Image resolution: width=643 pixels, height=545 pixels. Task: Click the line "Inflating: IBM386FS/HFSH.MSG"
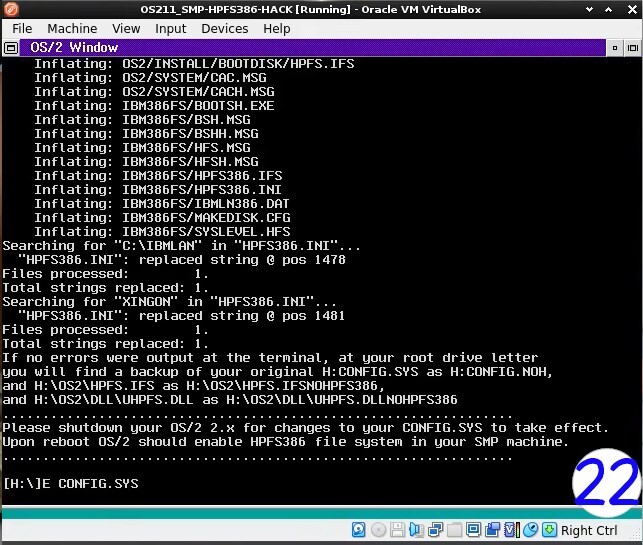tap(146, 161)
